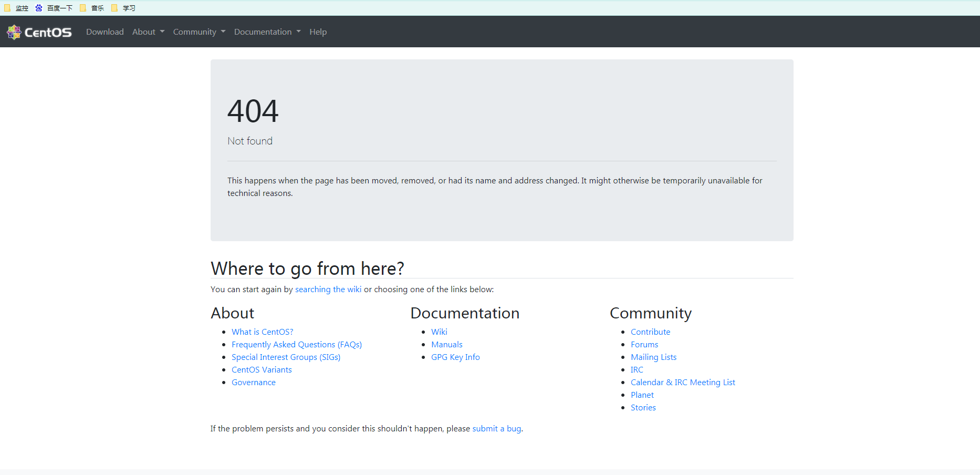Follow the 'searching the wiki' link
The width and height of the screenshot is (980, 475).
pos(328,290)
